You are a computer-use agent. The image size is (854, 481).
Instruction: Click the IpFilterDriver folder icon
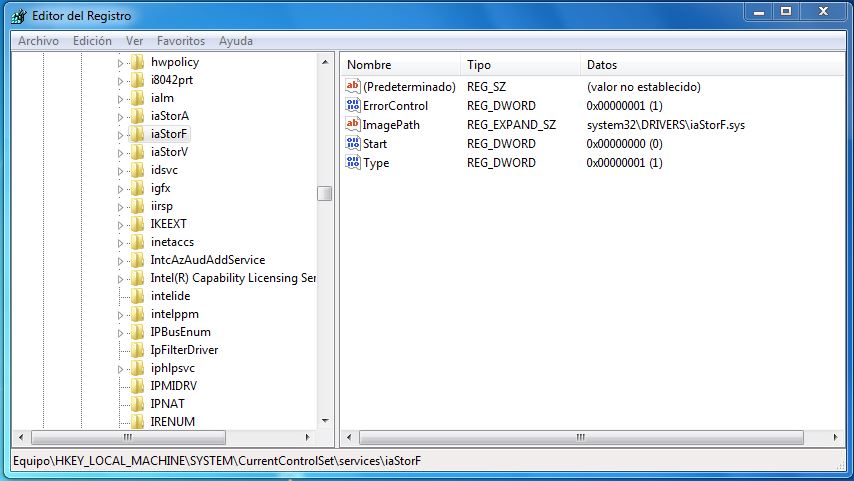click(137, 350)
